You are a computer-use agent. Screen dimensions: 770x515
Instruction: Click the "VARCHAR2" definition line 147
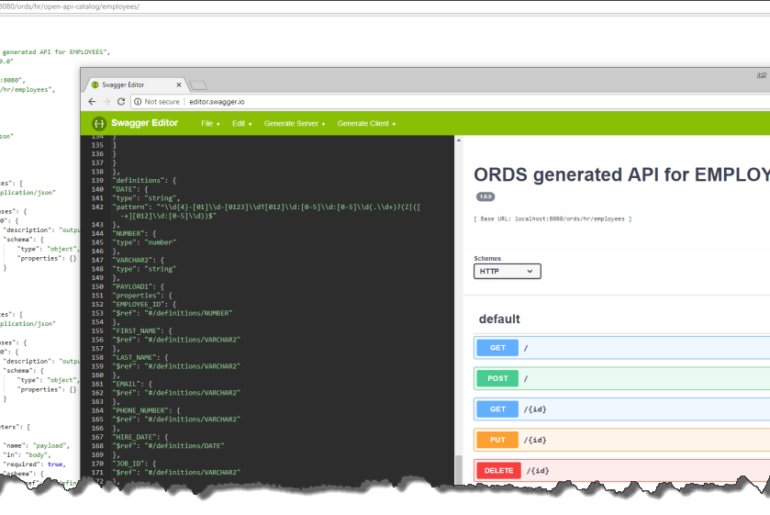[138, 260]
